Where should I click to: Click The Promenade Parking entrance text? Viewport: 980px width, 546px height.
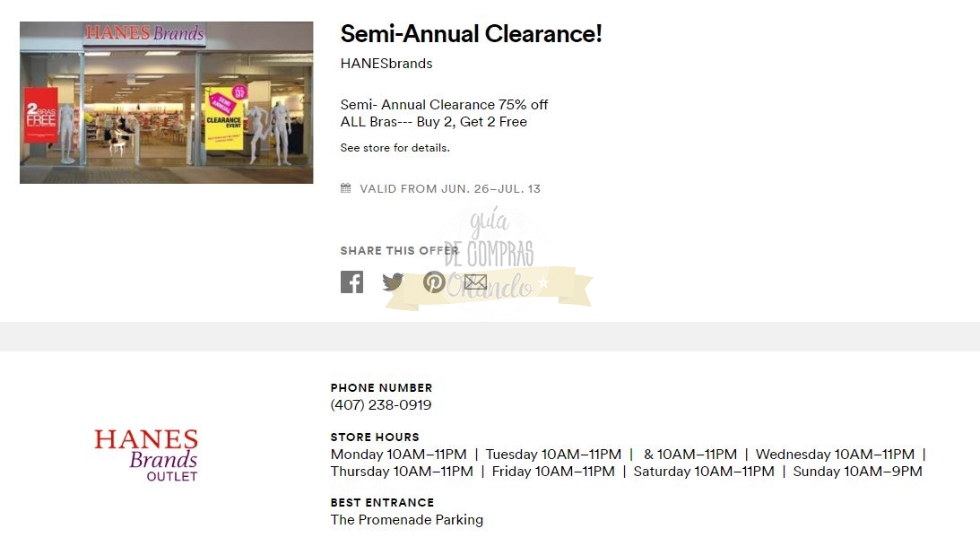pyautogui.click(x=406, y=520)
